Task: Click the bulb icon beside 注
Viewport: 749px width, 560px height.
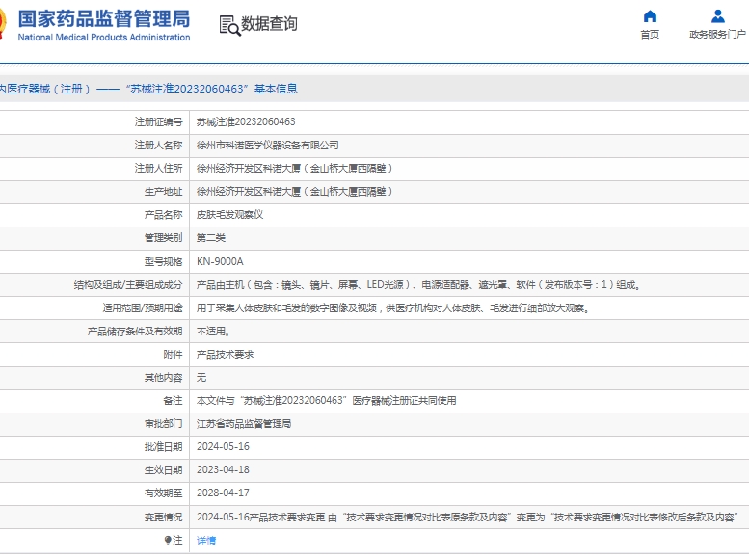Action: 168,540
